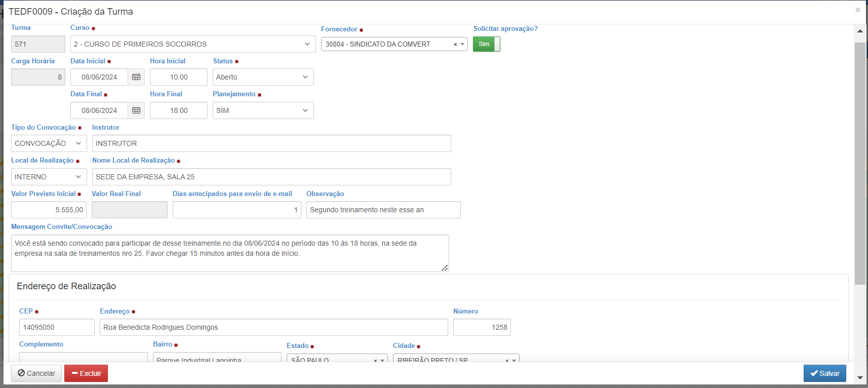The image size is (868, 388).
Task: Click the Endereço de Realização heading
Action: (66, 286)
